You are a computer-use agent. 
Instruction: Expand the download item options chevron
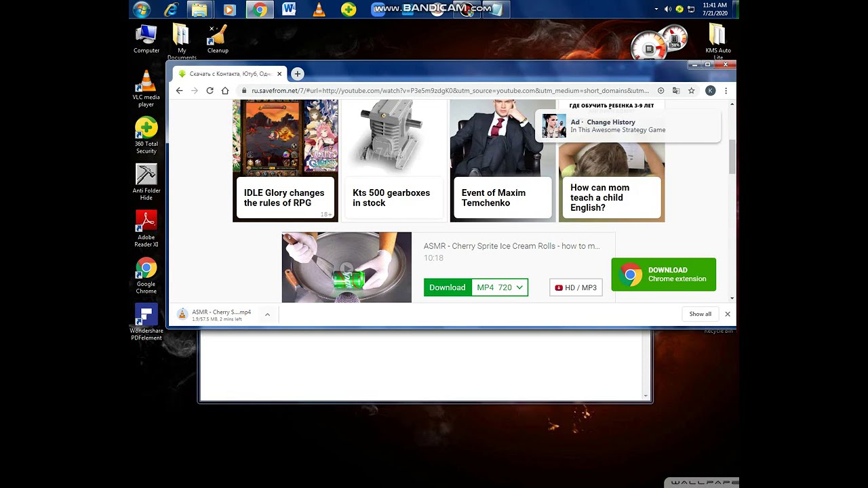click(x=267, y=314)
